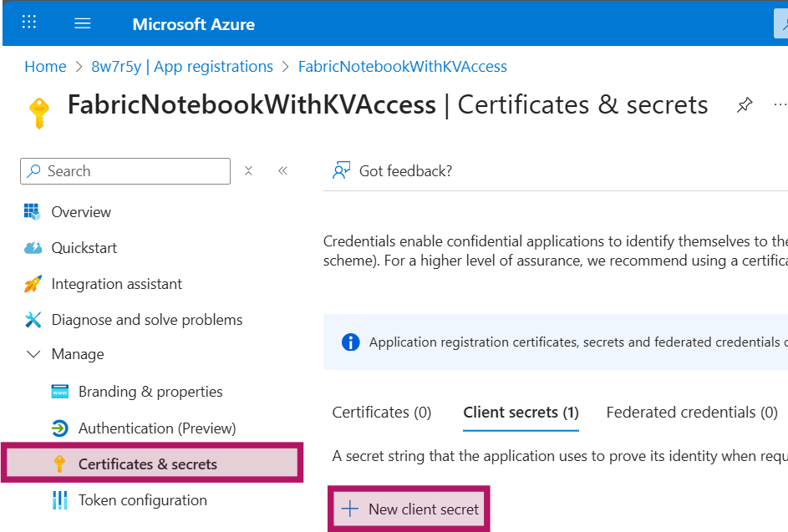Pin the Certificates & secrets page
This screenshot has width=788, height=532.
[744, 105]
